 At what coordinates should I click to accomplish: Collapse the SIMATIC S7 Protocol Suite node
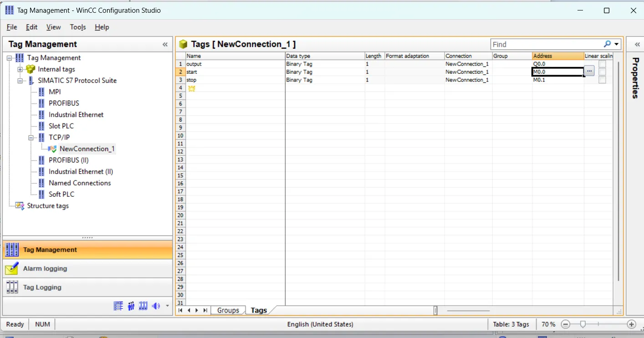[x=20, y=81]
